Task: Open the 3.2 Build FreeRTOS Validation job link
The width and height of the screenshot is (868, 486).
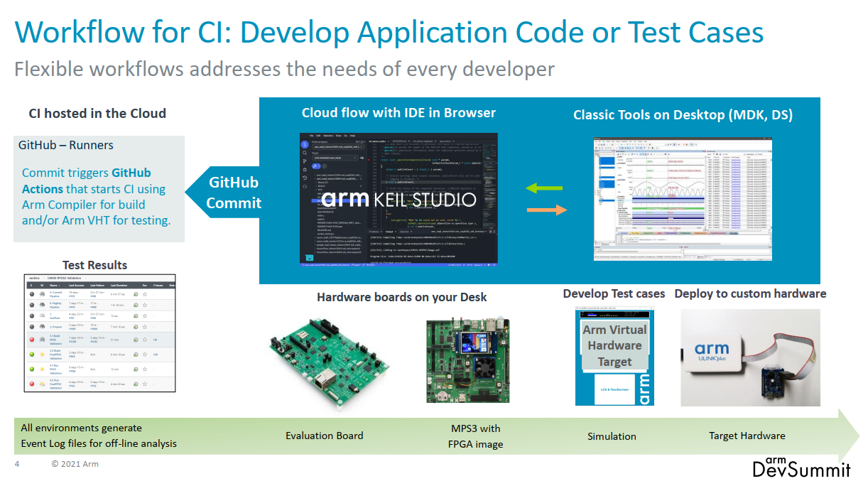Action: [55, 355]
